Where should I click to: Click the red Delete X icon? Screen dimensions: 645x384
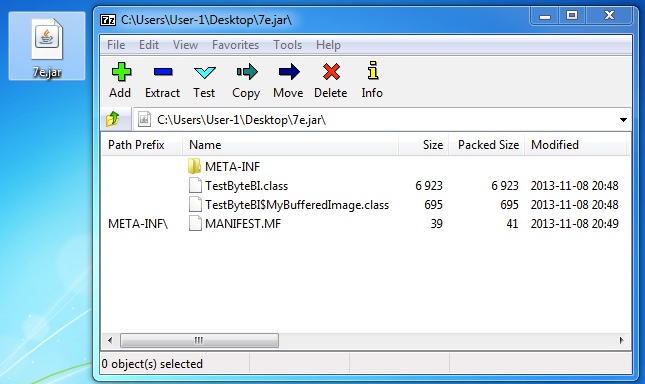click(x=331, y=72)
